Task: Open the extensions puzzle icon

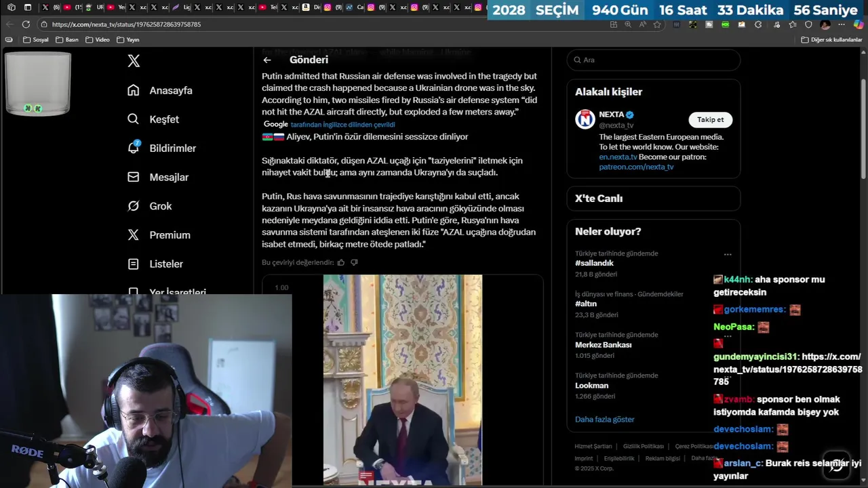Action: (758, 24)
